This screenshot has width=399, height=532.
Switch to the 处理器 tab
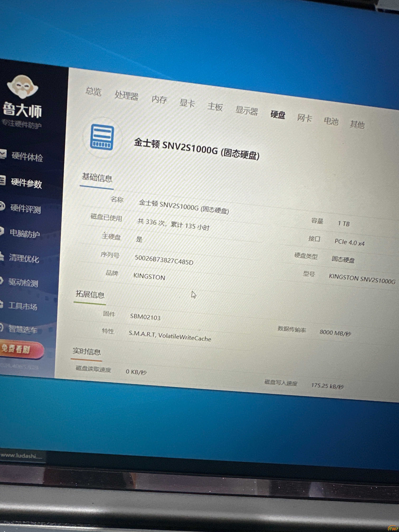127,96
